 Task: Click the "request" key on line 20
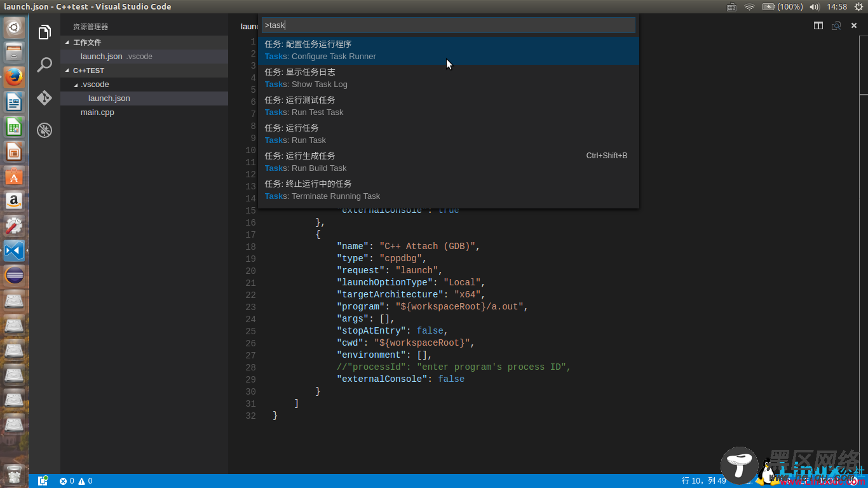(x=360, y=271)
